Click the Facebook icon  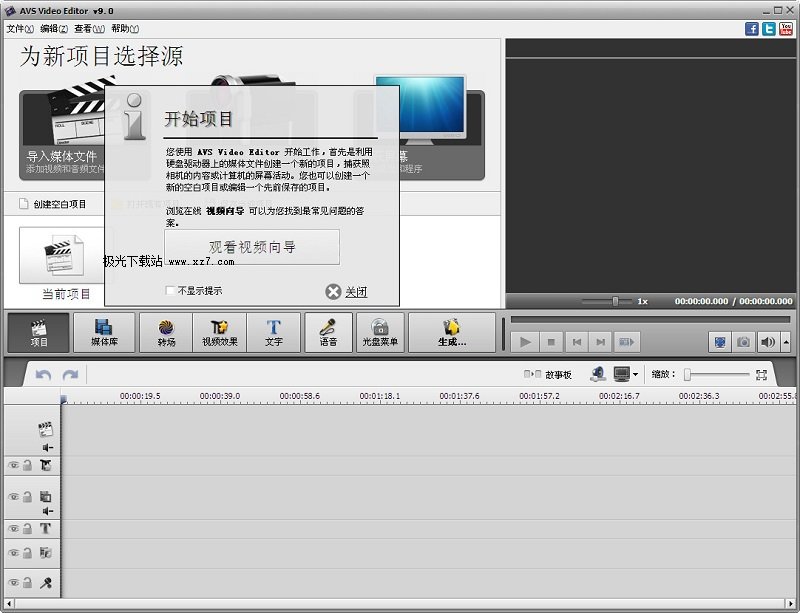tap(752, 29)
